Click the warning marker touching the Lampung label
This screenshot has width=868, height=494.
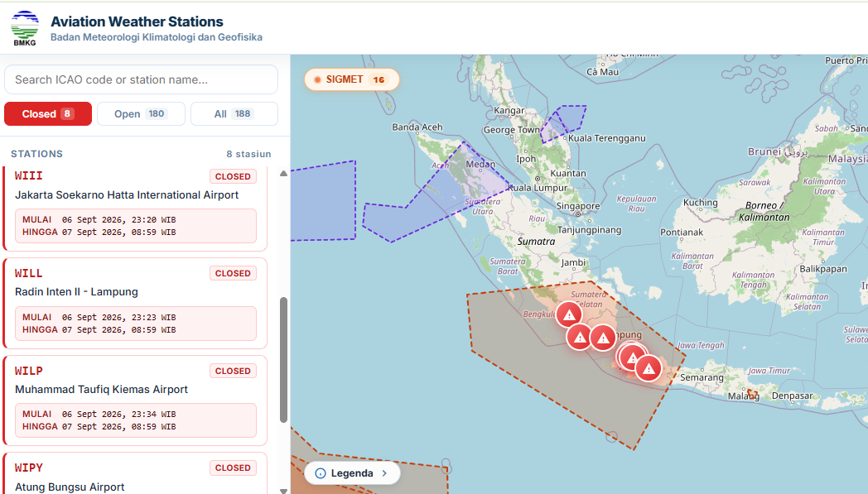(x=604, y=338)
